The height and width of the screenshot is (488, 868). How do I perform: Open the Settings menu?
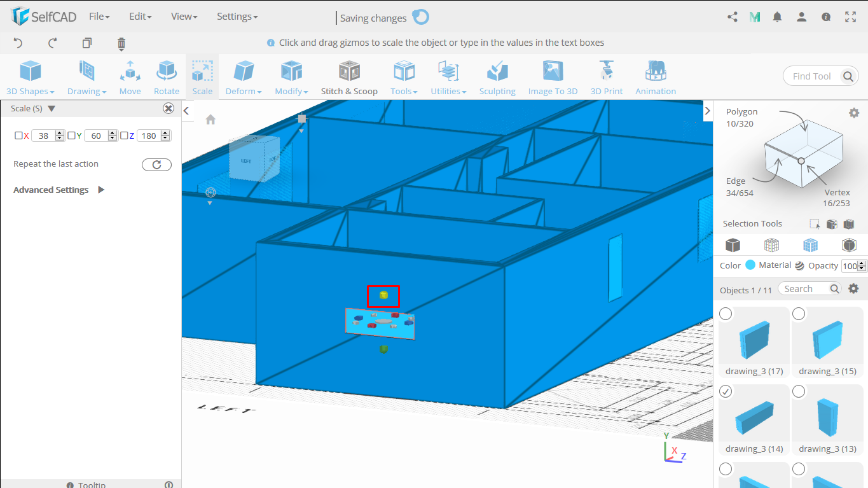[237, 17]
